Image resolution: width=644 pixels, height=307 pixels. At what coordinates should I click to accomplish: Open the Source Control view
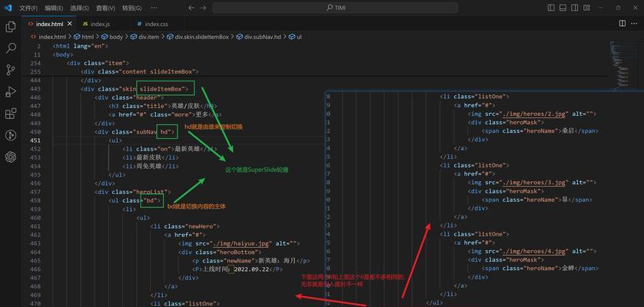click(x=11, y=70)
